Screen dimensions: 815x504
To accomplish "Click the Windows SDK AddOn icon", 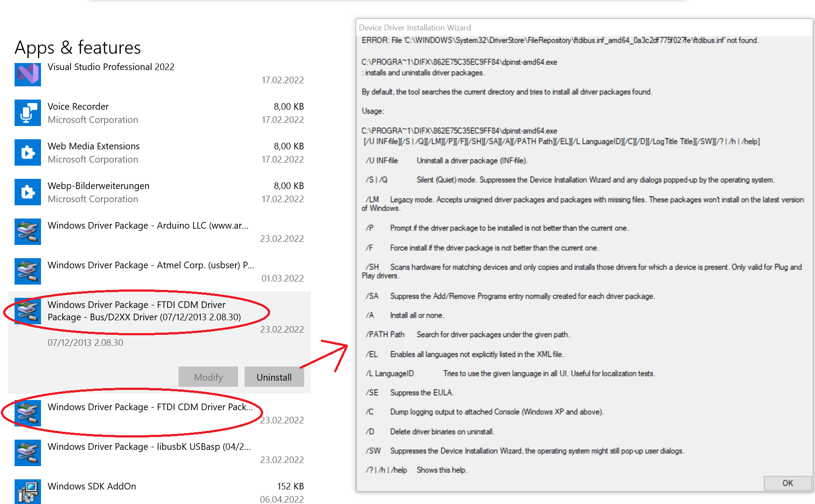I will 28,492.
